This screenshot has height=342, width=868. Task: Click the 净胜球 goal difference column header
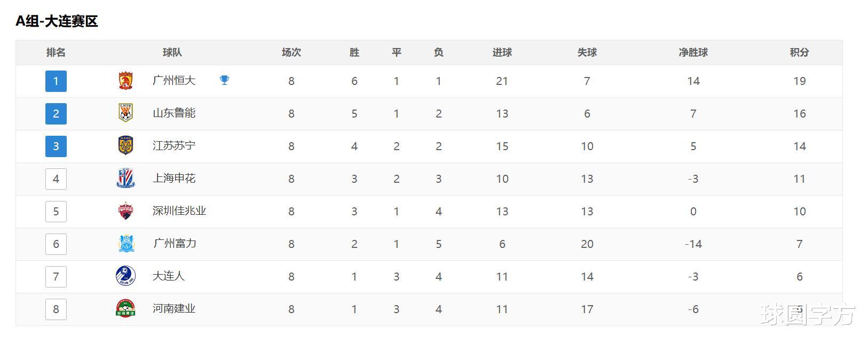(693, 52)
